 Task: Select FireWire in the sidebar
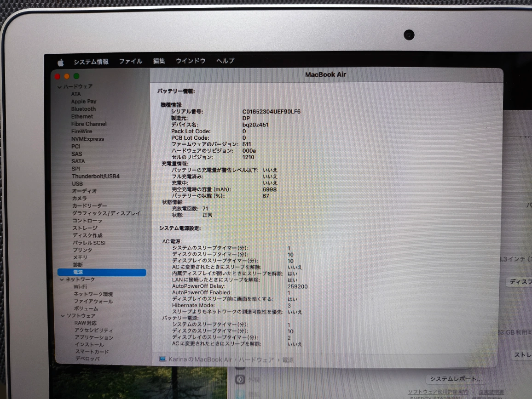(82, 131)
